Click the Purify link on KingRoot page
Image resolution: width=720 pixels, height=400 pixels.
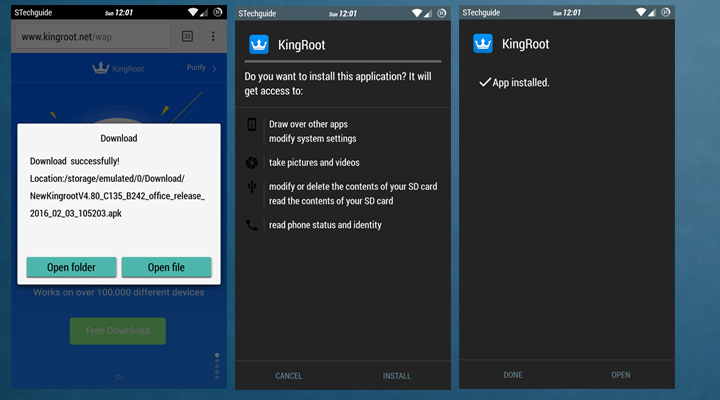click(196, 68)
